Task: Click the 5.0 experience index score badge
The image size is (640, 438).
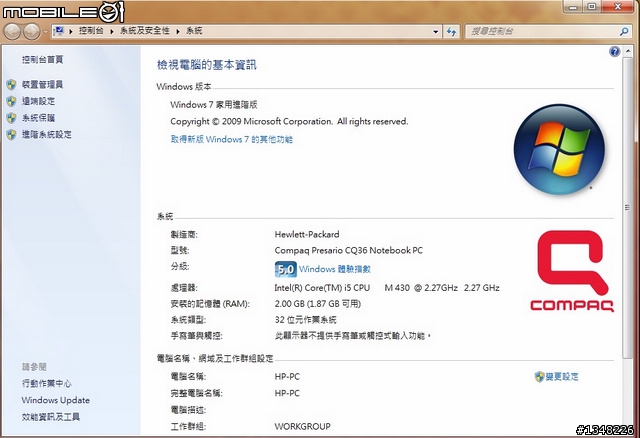Action: tap(286, 269)
